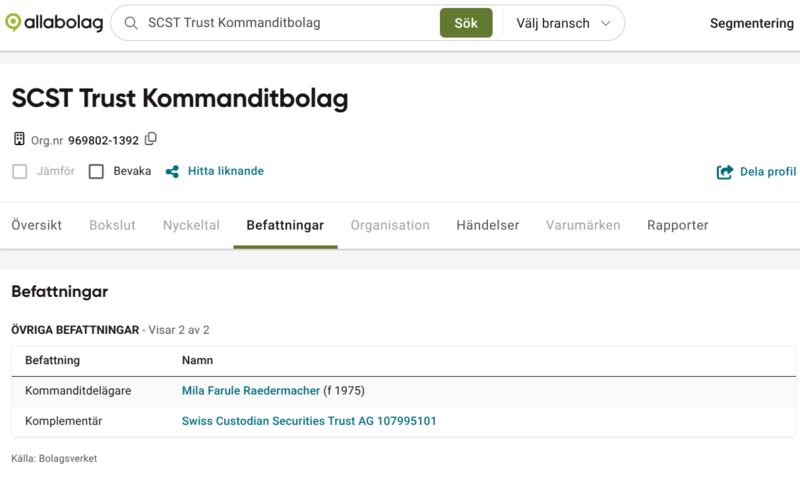Switch to the Översikt tab

[37, 225]
